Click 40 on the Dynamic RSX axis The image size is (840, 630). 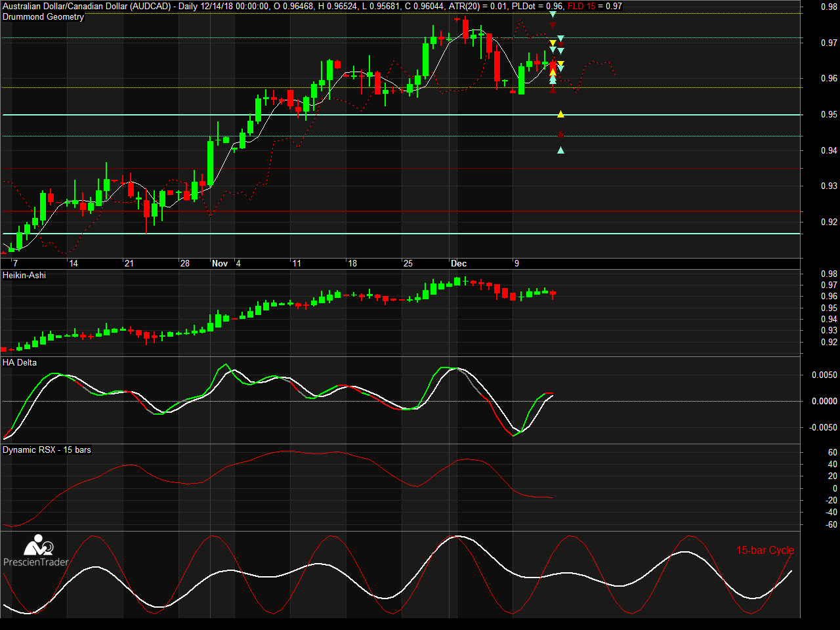(833, 465)
